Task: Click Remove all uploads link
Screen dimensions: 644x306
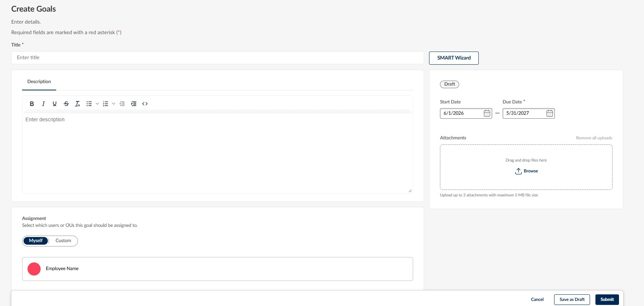Action: click(x=594, y=138)
